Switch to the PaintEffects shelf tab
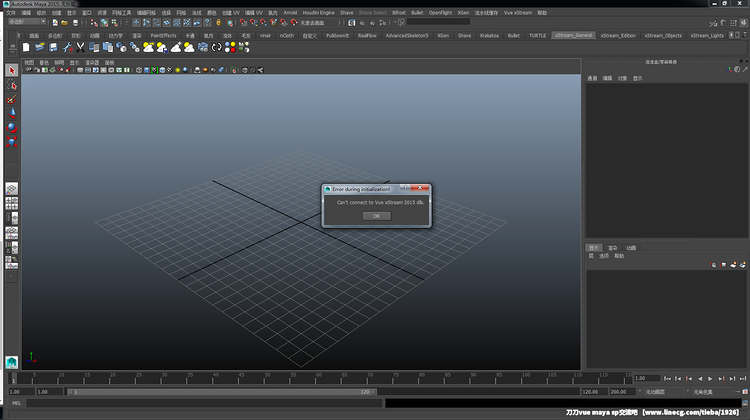The width and height of the screenshot is (750, 420). 163,35
